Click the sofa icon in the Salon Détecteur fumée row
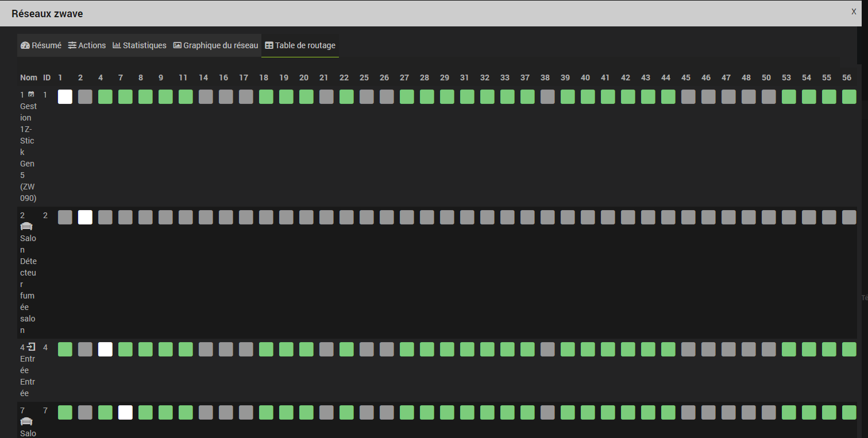This screenshot has height=438, width=868. (x=26, y=227)
